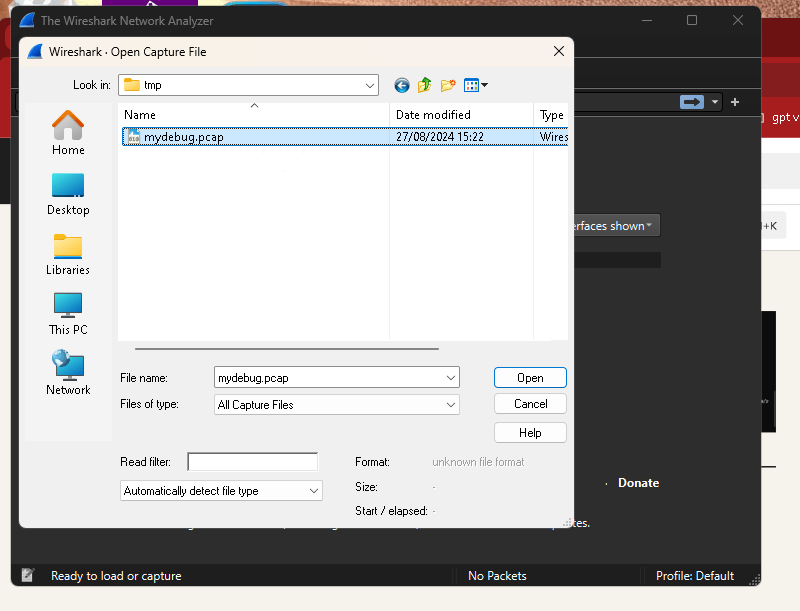The image size is (800, 611).
Task: Click the Open button
Action: pos(530,378)
